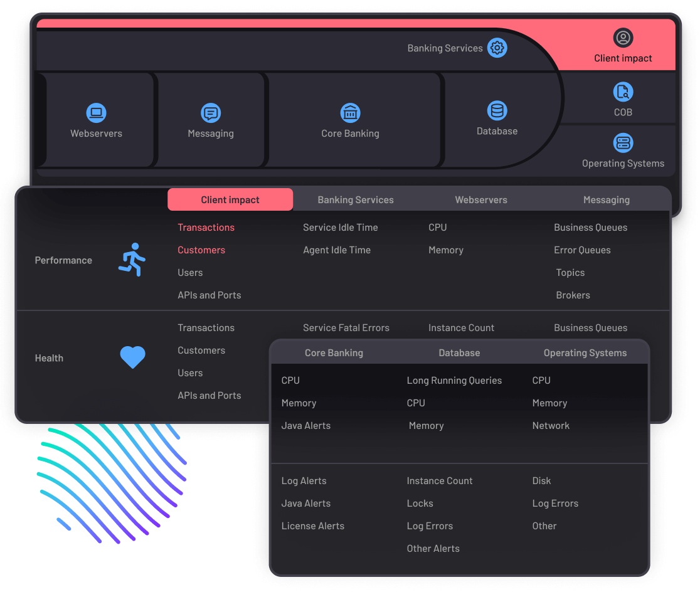Click the Core Banking bank icon
The height and width of the screenshot is (602, 700).
pyautogui.click(x=350, y=113)
